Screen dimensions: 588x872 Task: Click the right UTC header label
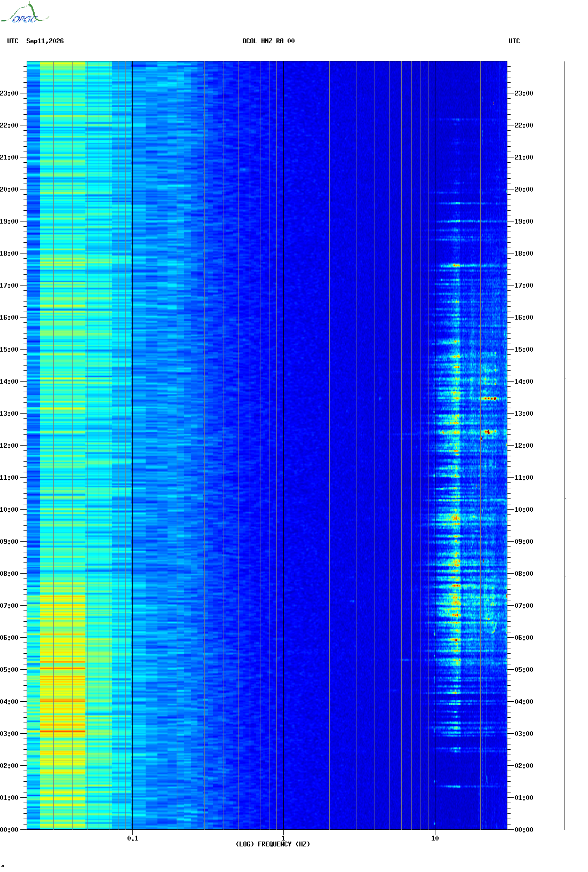click(514, 41)
